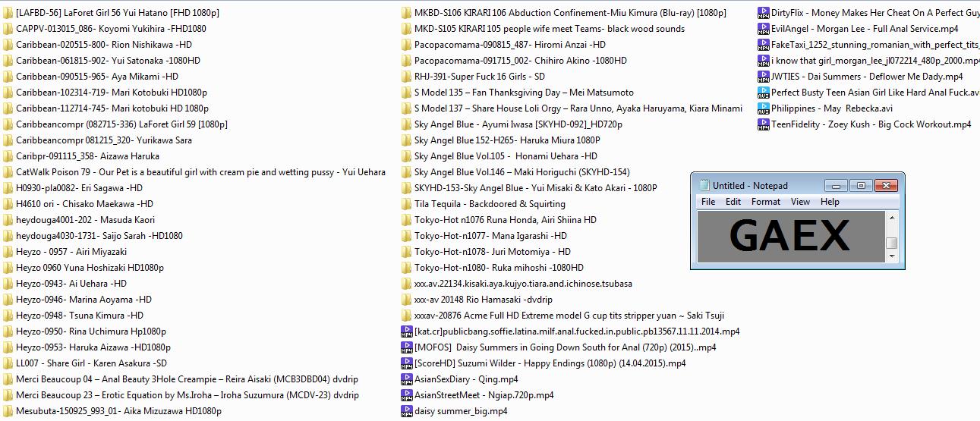
Task: Open the File menu in Notepad
Action: (707, 202)
